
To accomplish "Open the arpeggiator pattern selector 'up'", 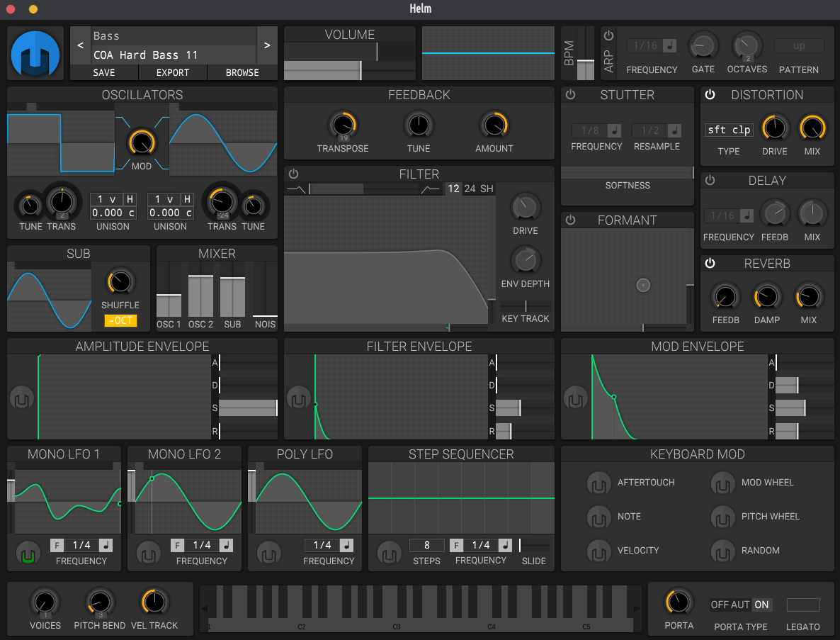I will pos(799,46).
